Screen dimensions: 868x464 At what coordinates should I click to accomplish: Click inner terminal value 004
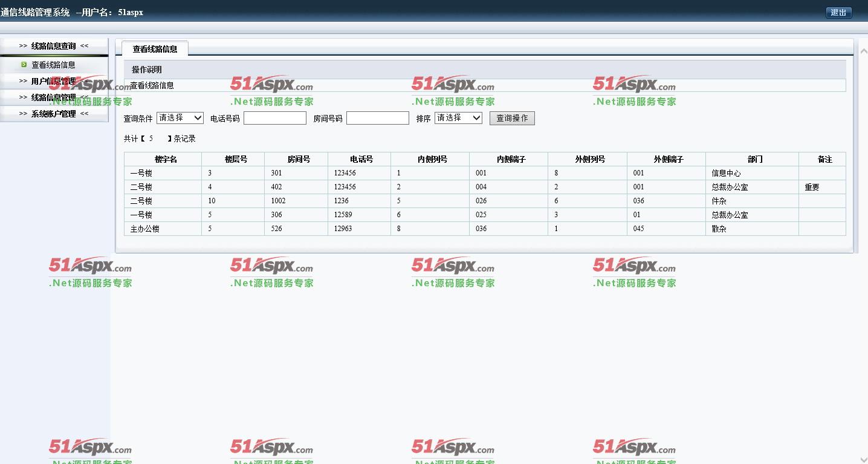[x=481, y=187]
